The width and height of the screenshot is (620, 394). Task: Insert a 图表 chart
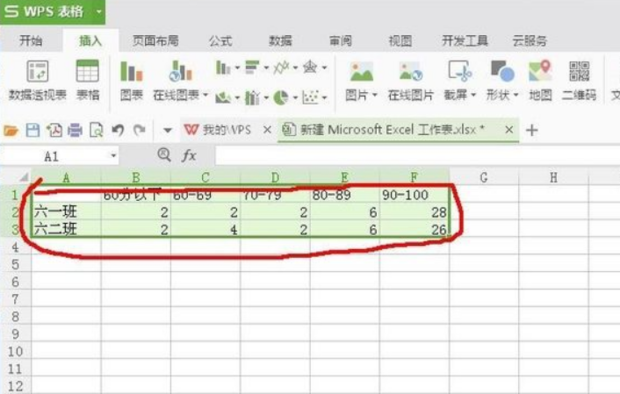131,80
